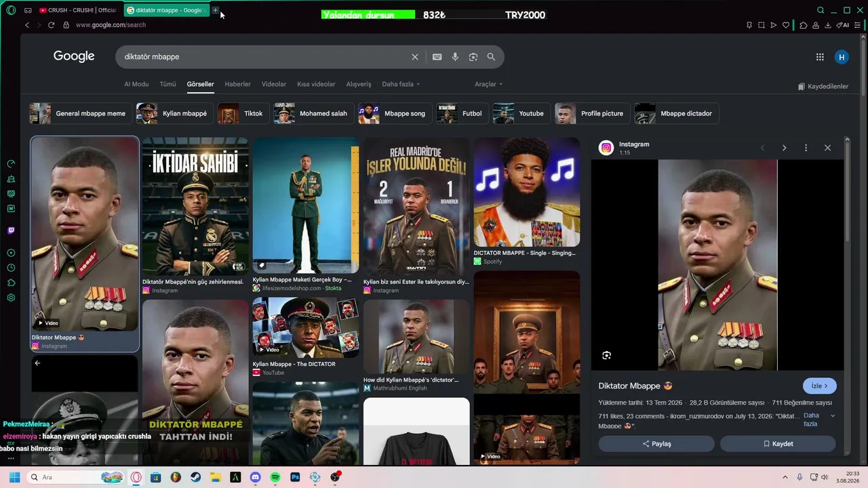Open the Opera GX main menu logo
This screenshot has height=488, width=868.
tap(11, 10)
